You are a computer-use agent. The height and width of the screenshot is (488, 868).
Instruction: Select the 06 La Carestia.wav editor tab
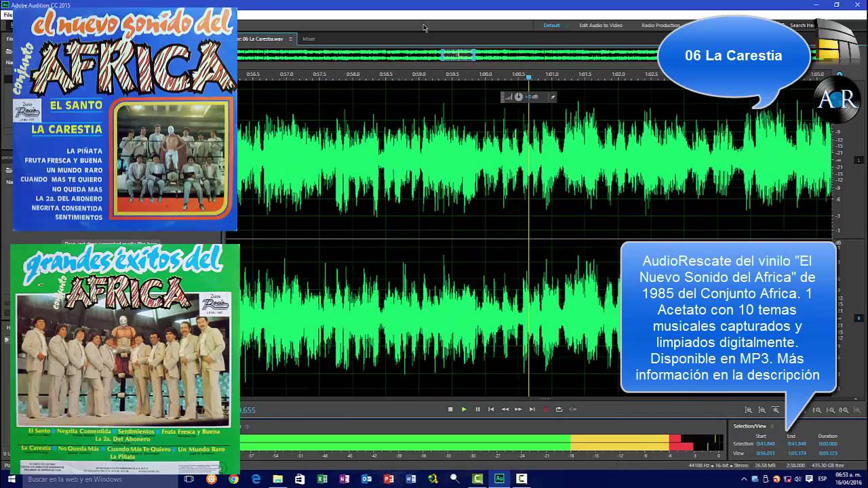click(262, 39)
